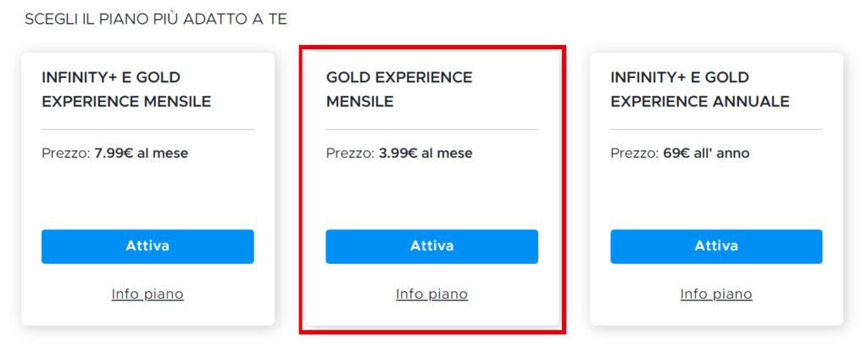Open Info piano for the 7.99€ monthly plan
The image size is (868, 348).
tap(147, 295)
